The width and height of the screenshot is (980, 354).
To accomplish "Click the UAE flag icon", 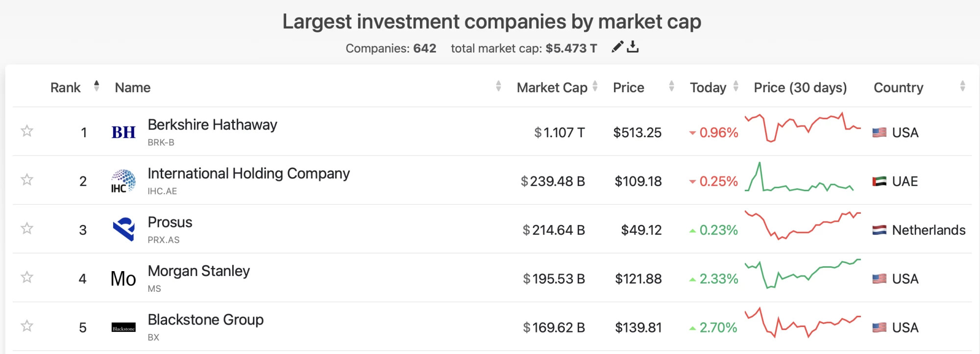I will pos(880,181).
